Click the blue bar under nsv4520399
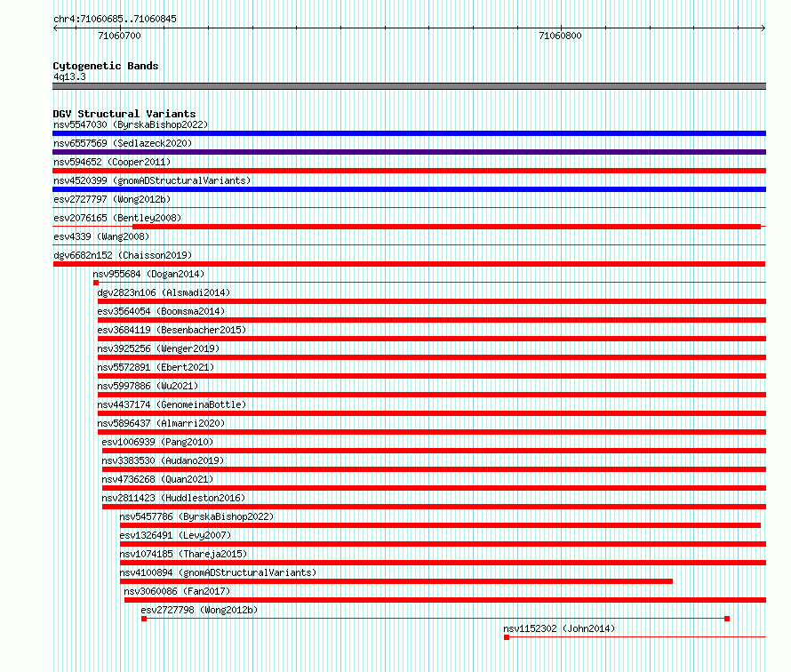The width and height of the screenshot is (791, 672). point(409,189)
